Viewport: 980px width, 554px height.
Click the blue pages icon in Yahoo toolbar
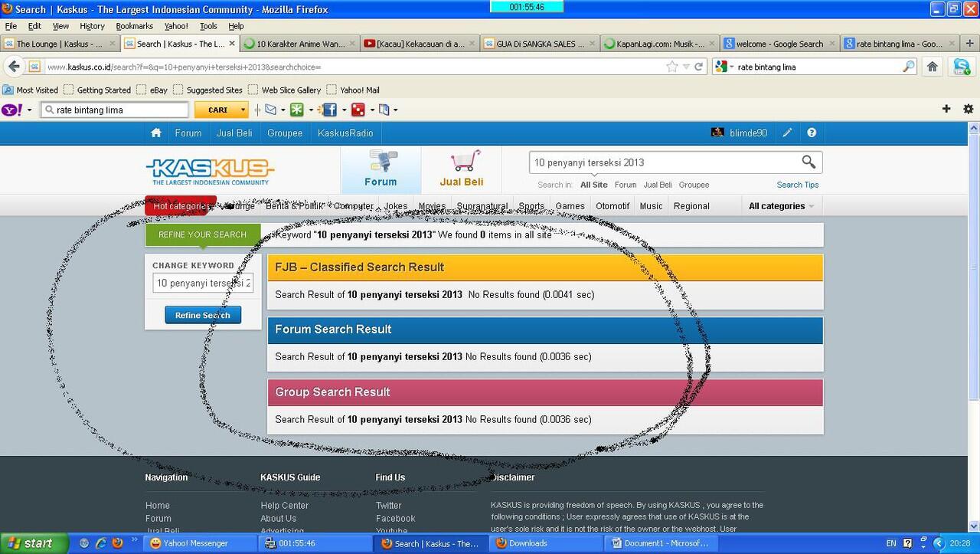pos(384,110)
